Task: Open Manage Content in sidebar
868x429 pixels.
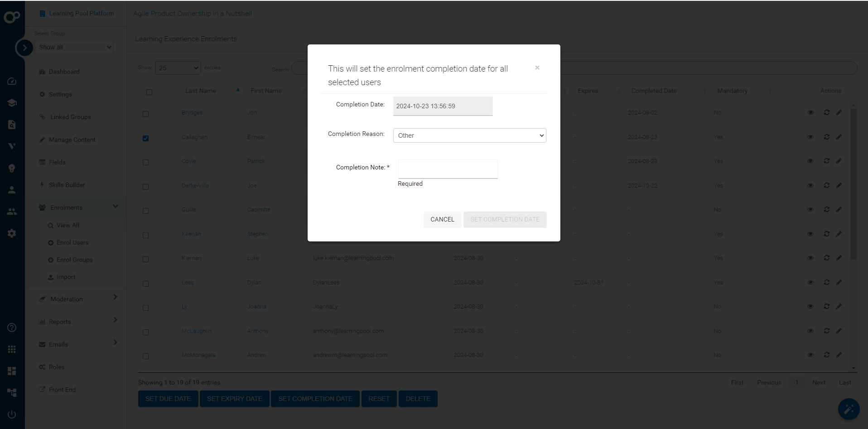Action: point(72,140)
